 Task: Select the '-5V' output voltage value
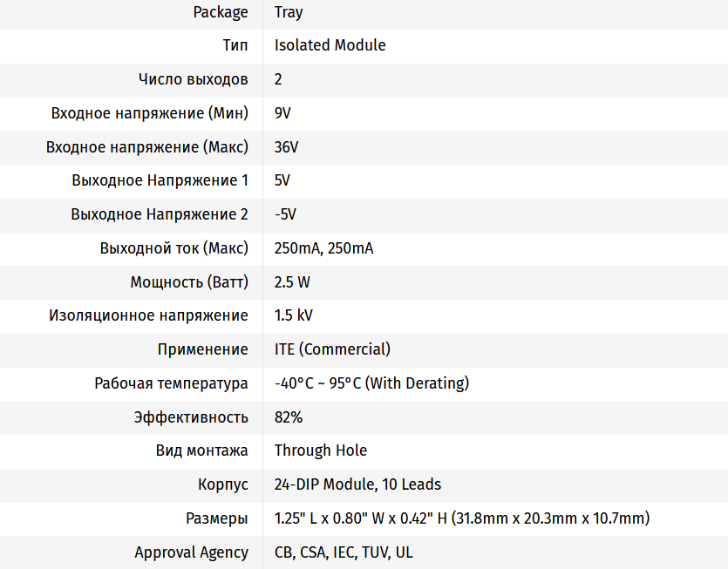pos(286,214)
